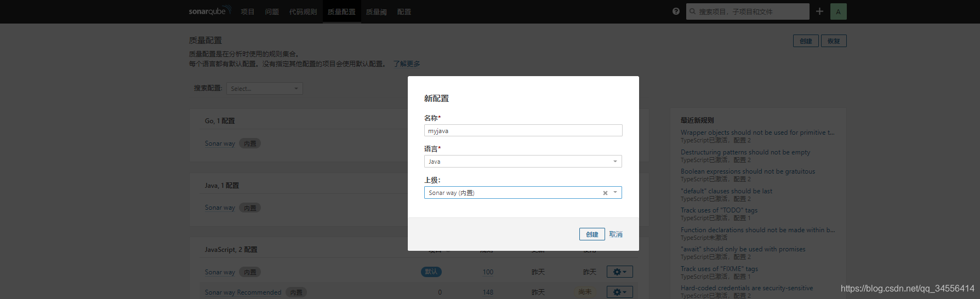Click the Java, 1 配置 heading

[222, 186]
